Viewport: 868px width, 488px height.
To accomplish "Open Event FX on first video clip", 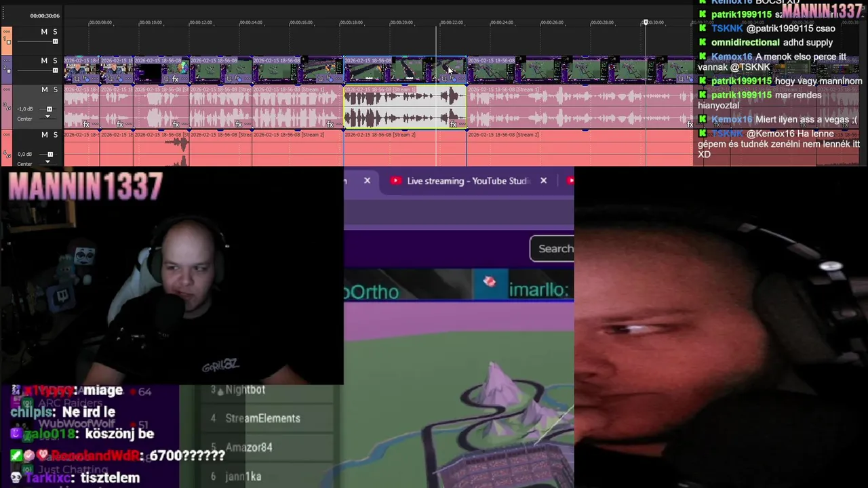I will 85,79.
